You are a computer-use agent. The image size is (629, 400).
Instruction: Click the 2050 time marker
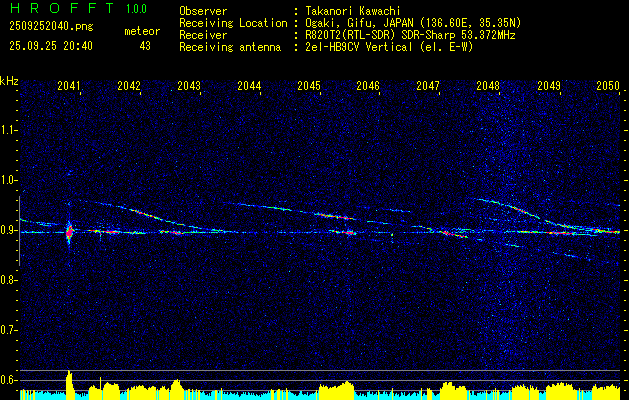click(x=608, y=86)
